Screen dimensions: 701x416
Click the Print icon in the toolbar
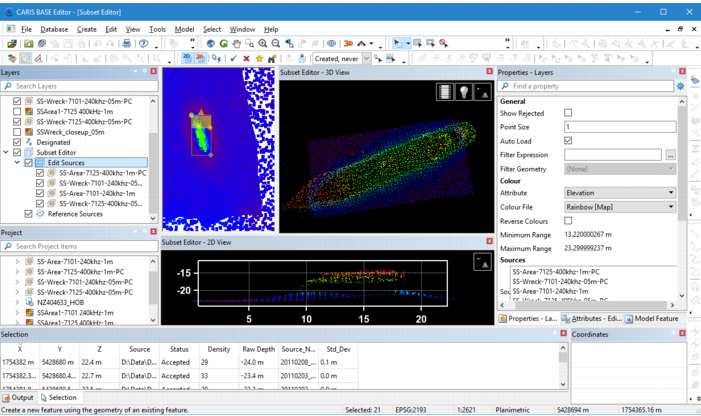(x=126, y=44)
